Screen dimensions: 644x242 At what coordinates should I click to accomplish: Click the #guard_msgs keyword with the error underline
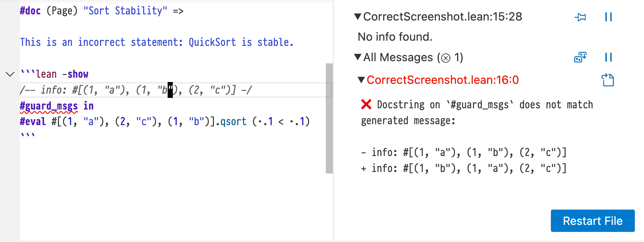tap(49, 106)
